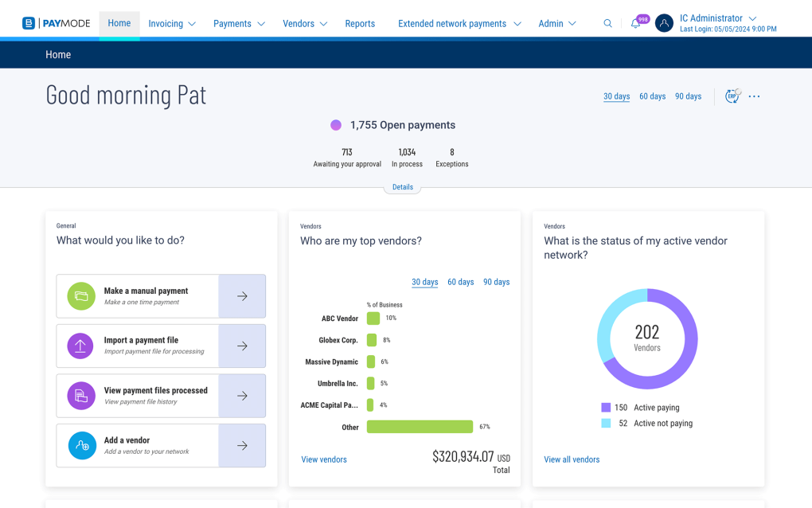This screenshot has width=812, height=508.
Task: Click the user profile avatar icon
Action: (664, 24)
